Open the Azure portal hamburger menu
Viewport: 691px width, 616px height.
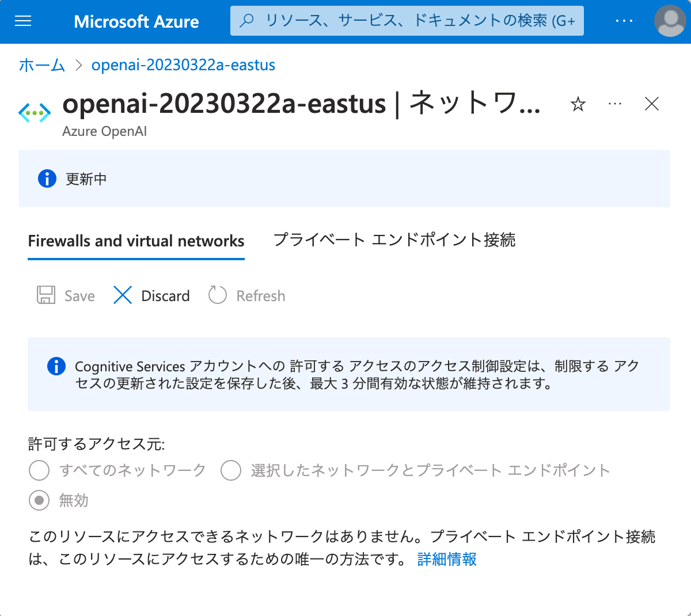click(23, 21)
